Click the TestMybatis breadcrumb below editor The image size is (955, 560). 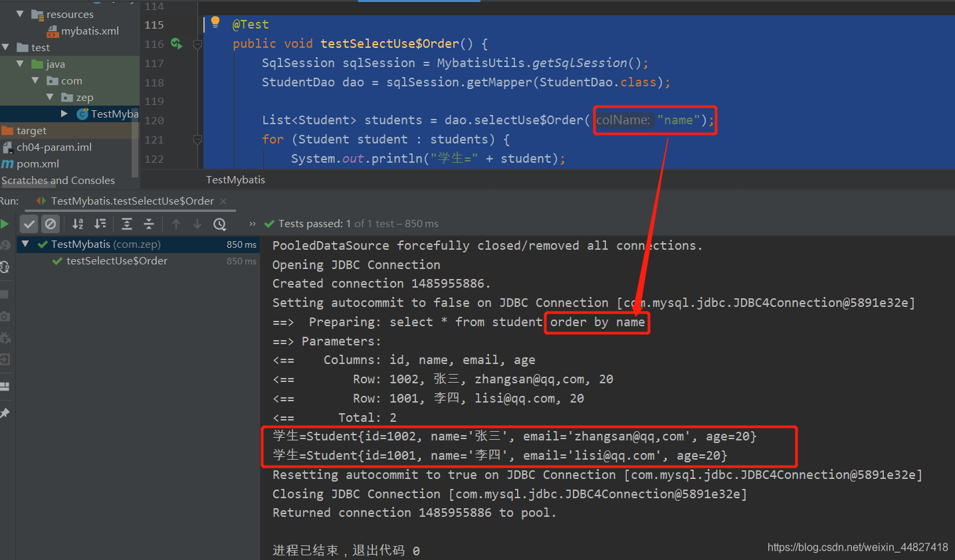coord(235,179)
